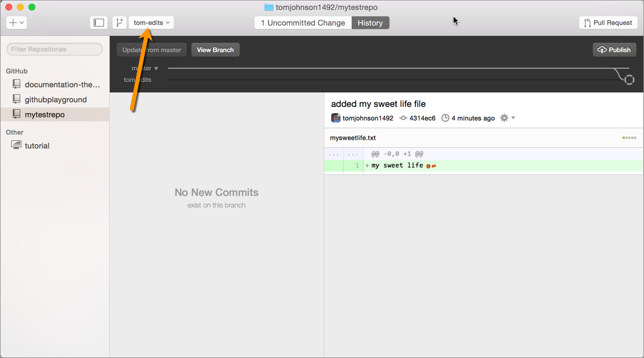Expand the master comparison branch dropdown

[x=145, y=68]
